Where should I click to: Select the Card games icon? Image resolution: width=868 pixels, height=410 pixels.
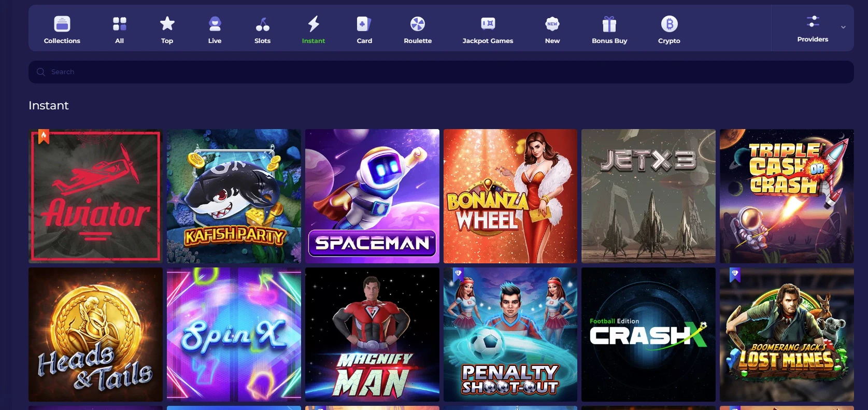364,24
